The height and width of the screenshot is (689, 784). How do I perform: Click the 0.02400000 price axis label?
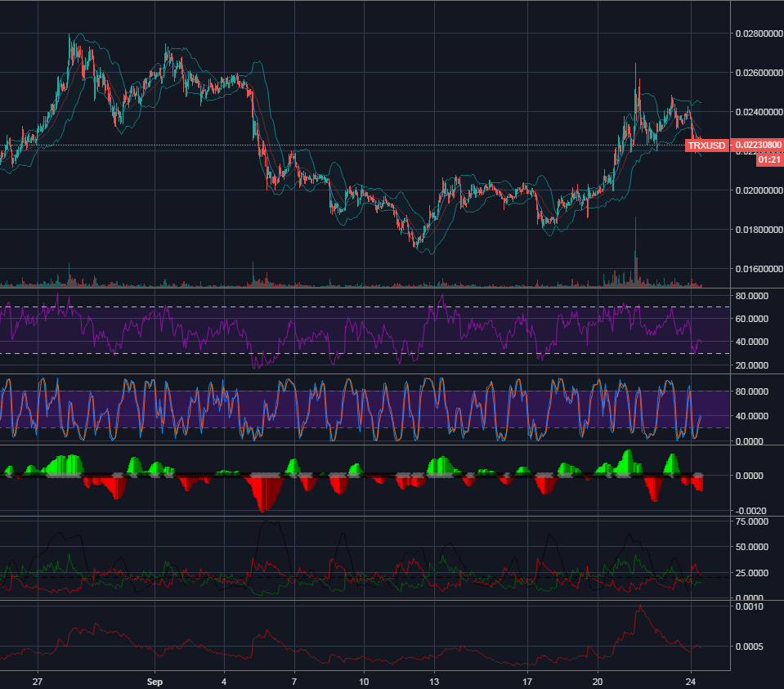coord(759,112)
